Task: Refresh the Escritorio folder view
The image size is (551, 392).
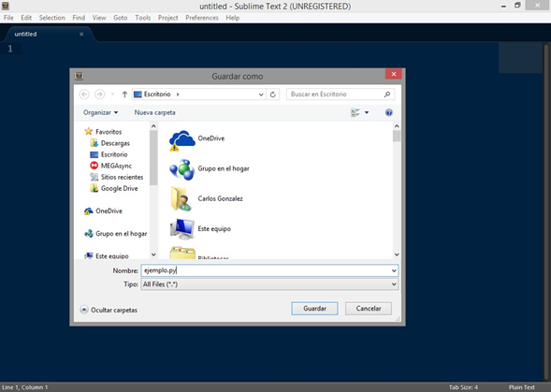Action: coord(272,94)
